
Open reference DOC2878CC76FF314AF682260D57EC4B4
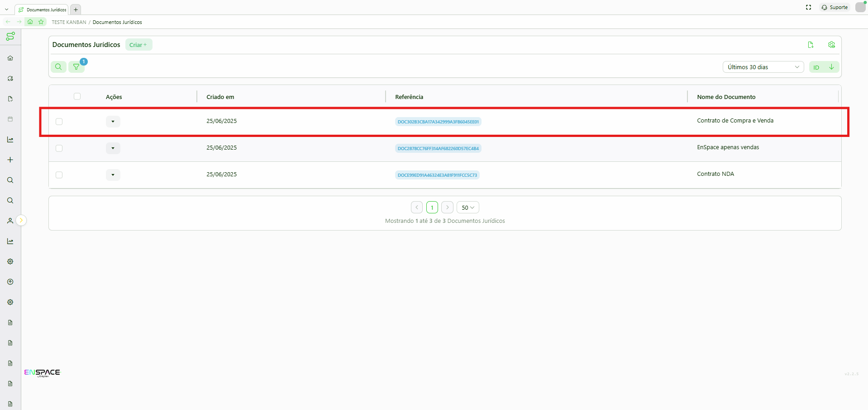point(438,148)
